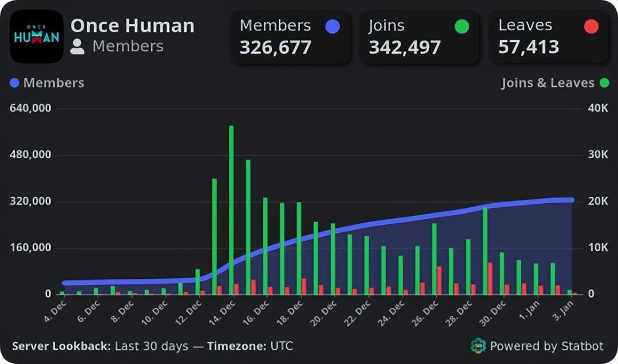Click the person icon beside Members subtitle
This screenshot has height=364, width=618.
click(77, 46)
